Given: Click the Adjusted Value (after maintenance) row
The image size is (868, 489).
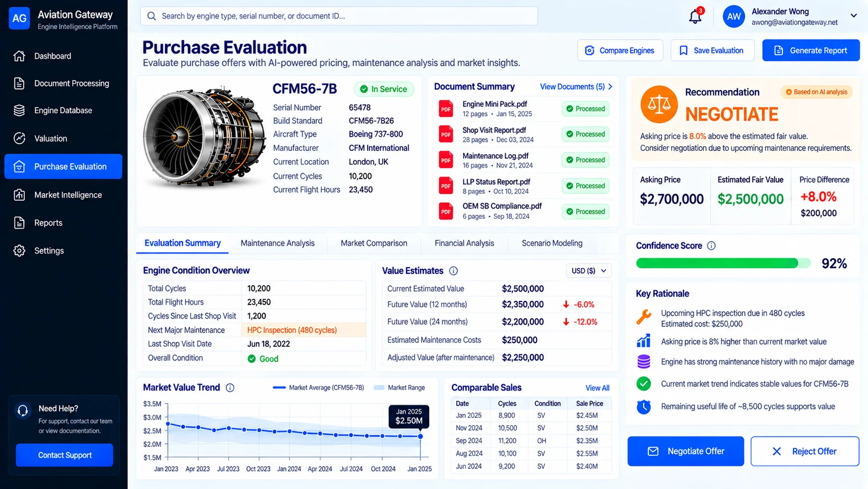Looking at the screenshot, I should [x=497, y=358].
